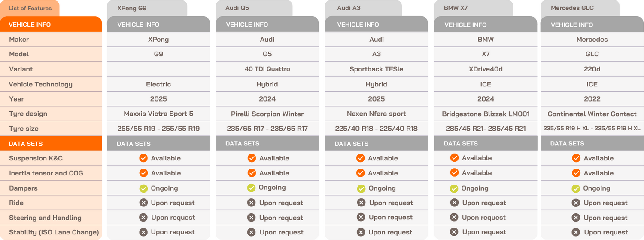Click the orange DATA SETS header in features list
Viewport: 644px width, 240px height.
pyautogui.click(x=51, y=144)
